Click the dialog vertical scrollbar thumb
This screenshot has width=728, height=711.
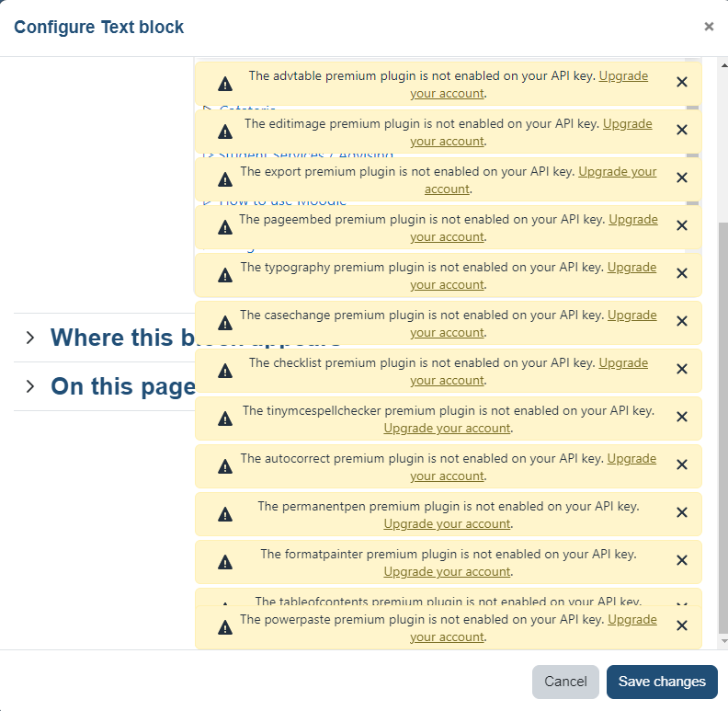[723, 428]
